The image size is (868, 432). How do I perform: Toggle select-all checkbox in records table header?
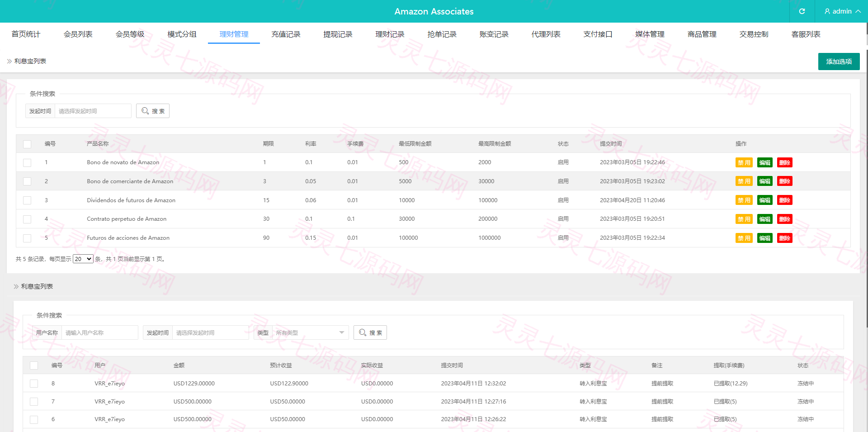point(34,366)
